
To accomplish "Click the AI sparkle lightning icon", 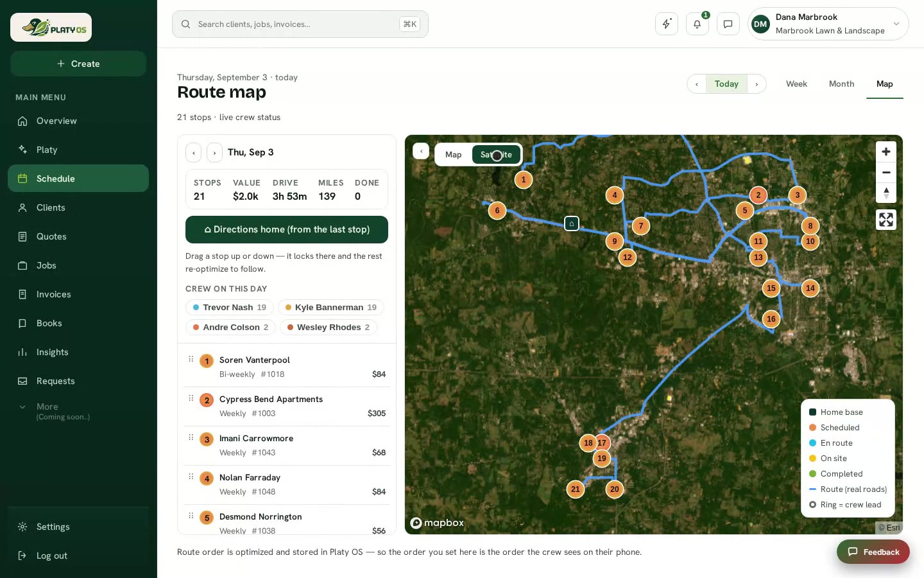I will [667, 24].
